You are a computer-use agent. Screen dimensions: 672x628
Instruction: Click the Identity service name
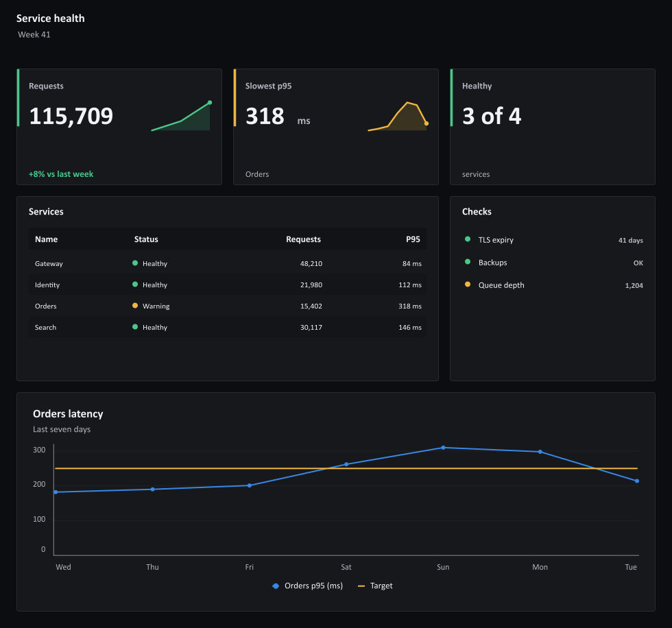coord(47,285)
